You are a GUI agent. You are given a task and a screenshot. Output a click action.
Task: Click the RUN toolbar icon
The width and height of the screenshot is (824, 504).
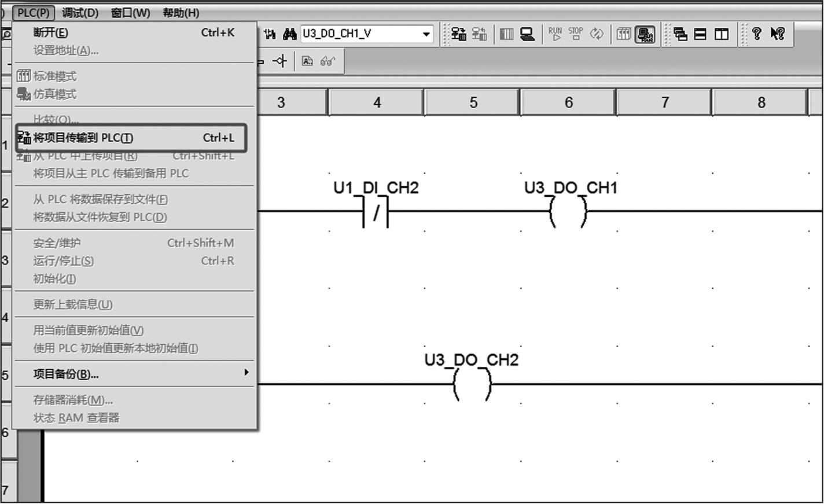555,34
